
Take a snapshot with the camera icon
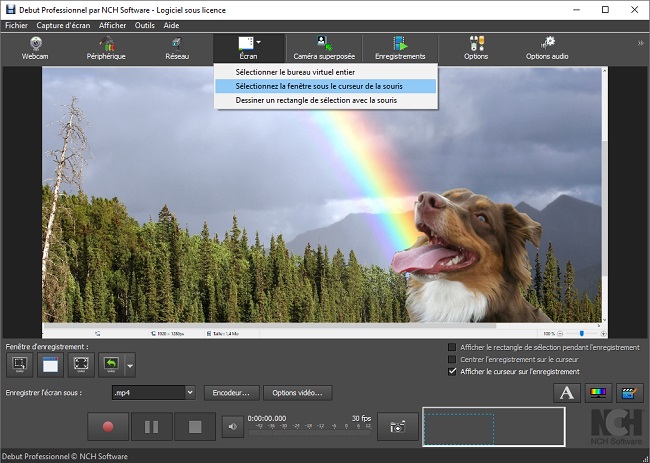point(398,427)
